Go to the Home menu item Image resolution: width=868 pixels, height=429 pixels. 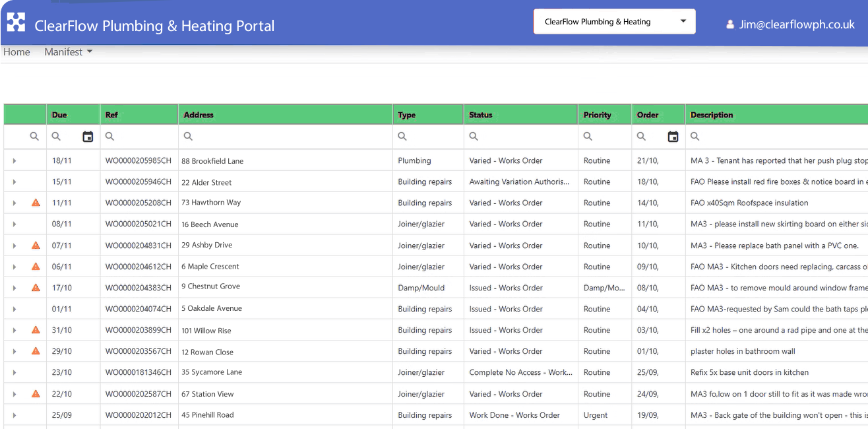coord(16,52)
